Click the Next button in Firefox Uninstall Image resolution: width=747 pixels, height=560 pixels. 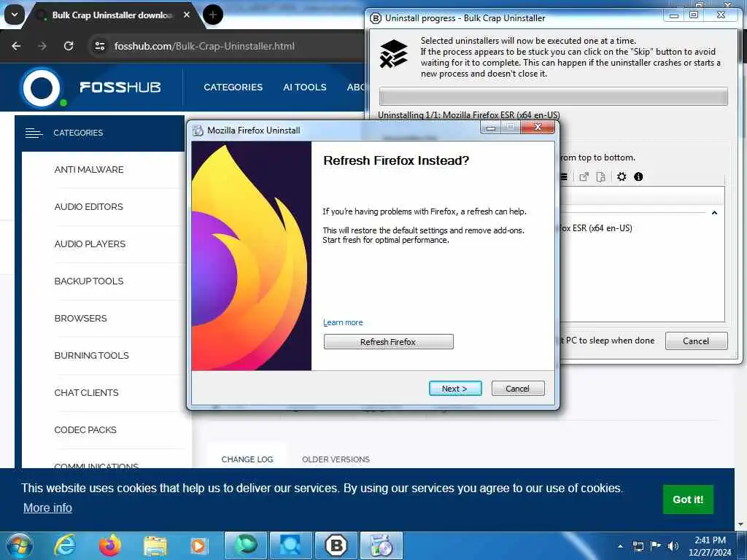click(x=455, y=389)
